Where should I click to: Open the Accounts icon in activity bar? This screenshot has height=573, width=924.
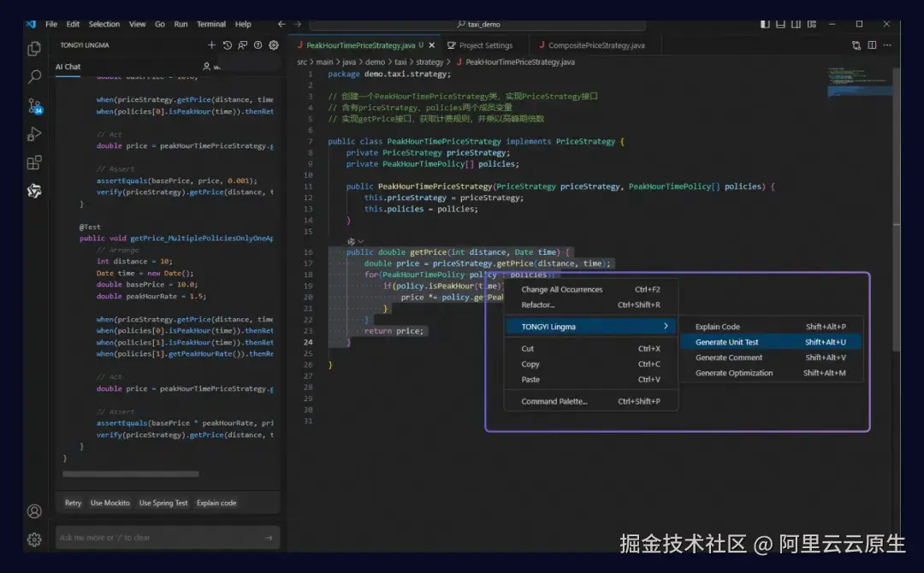coord(34,511)
